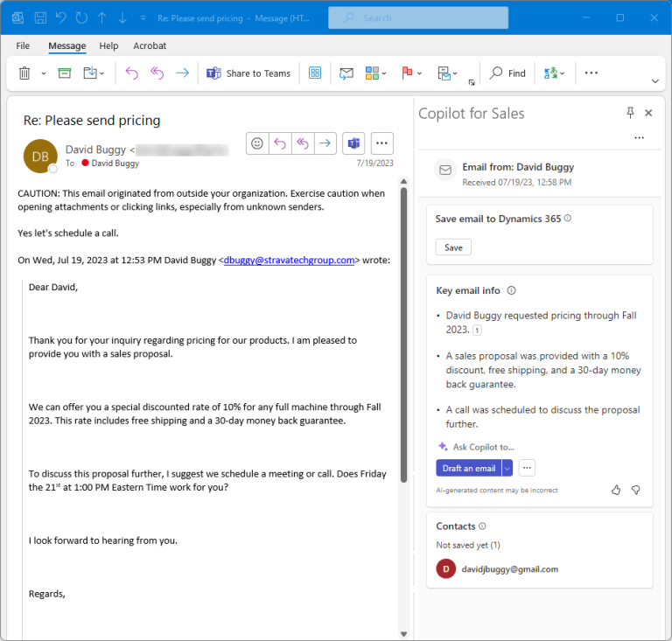Pin the Copilot for Sales pane

[x=630, y=113]
